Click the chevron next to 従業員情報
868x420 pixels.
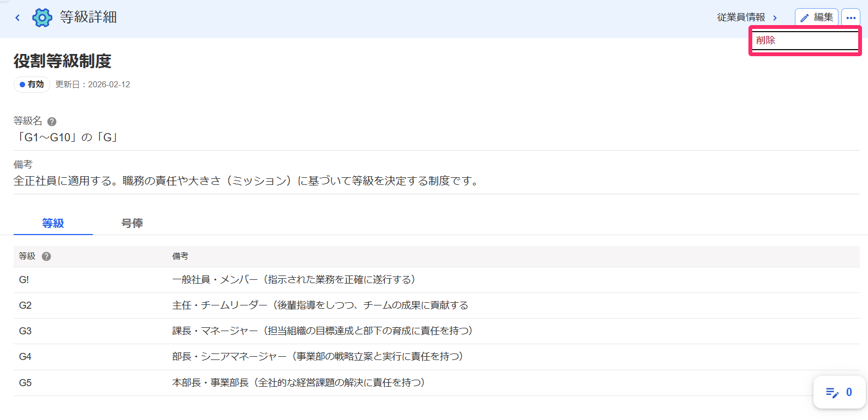pos(775,17)
